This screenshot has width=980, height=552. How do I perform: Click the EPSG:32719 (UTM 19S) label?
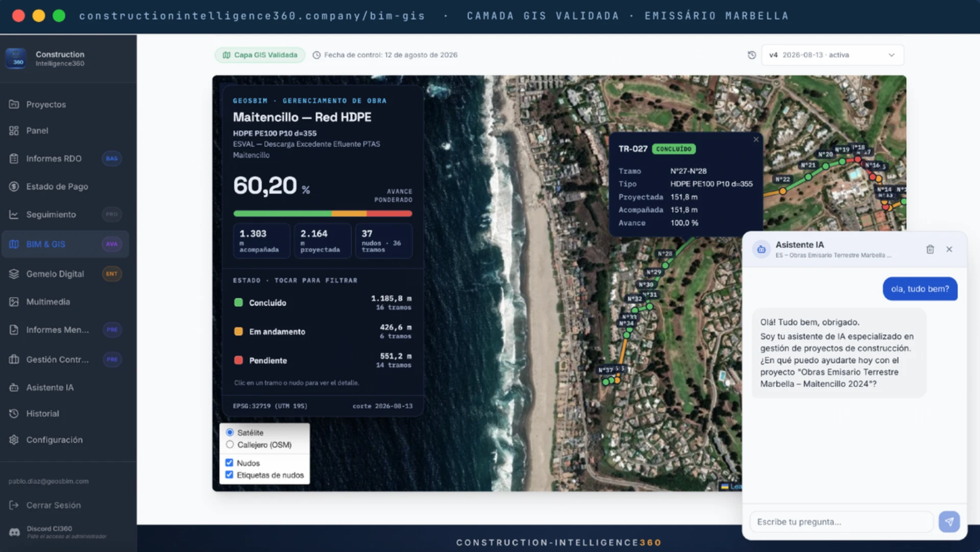270,406
